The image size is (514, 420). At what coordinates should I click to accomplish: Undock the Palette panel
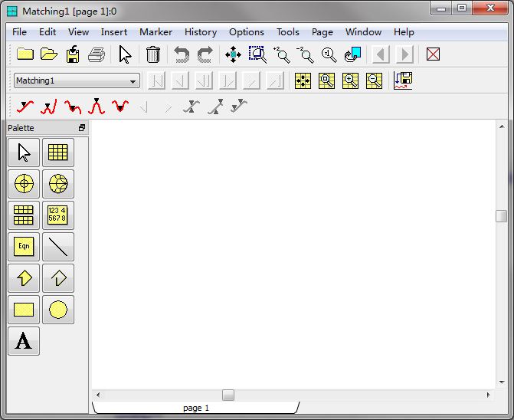coord(82,128)
